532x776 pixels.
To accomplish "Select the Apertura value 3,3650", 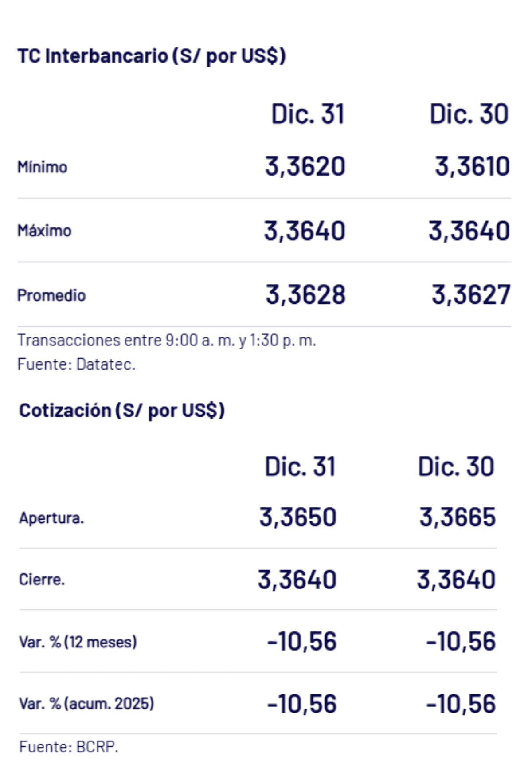I will tap(298, 517).
